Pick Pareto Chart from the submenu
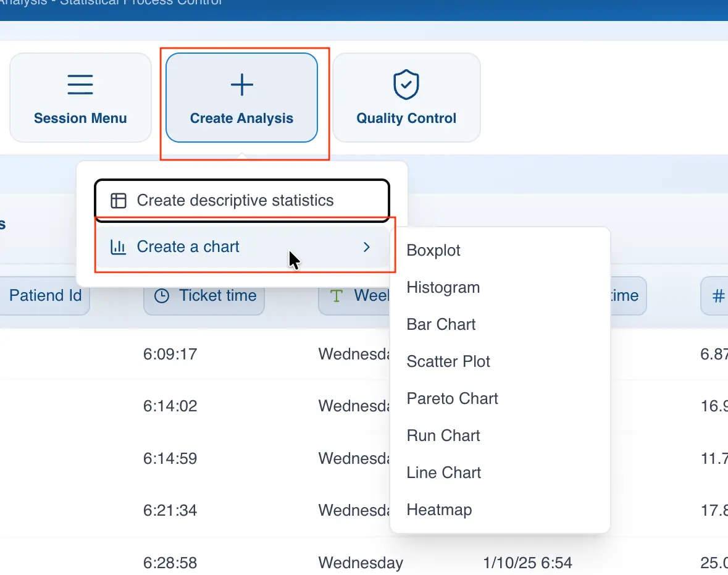This screenshot has width=728, height=575. 452,398
